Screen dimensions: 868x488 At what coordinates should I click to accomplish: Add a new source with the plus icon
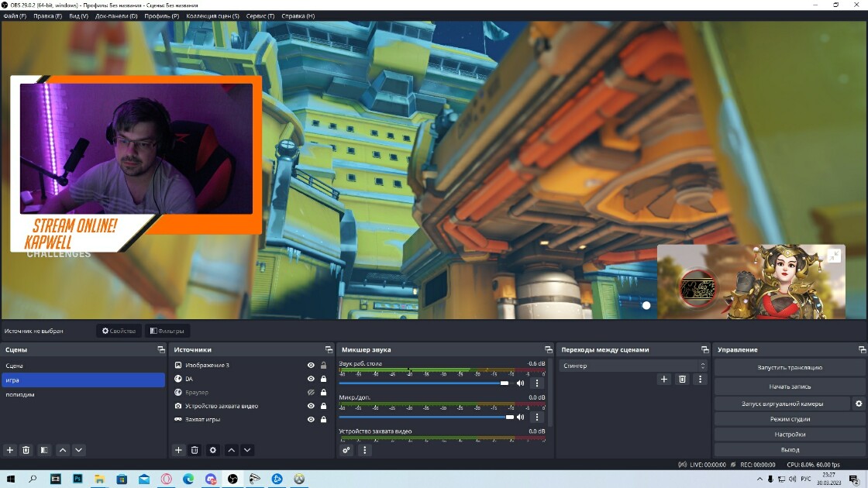pos(178,450)
